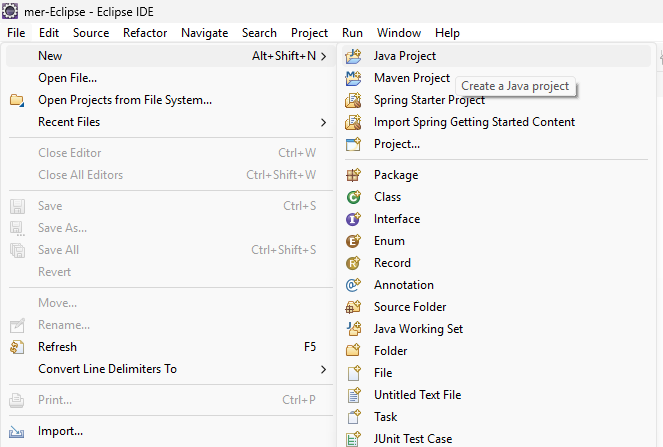This screenshot has width=663, height=447.
Task: Create a new Annotation
Action: (x=496, y=285)
